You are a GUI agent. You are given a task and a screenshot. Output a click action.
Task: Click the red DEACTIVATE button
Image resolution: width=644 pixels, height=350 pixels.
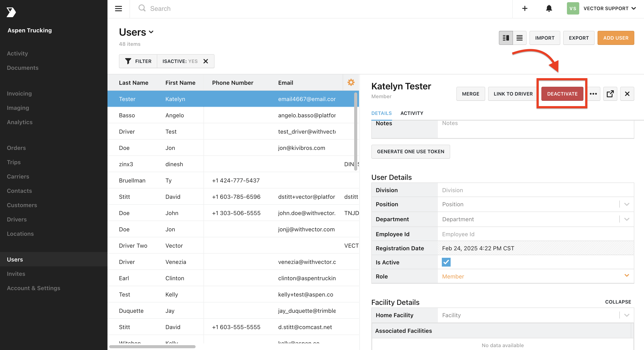pyautogui.click(x=562, y=94)
